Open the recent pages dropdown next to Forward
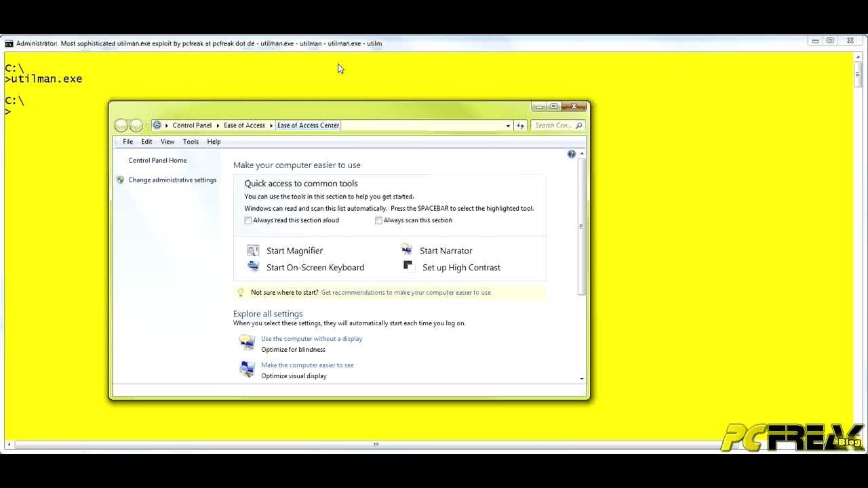Image resolution: width=868 pixels, height=488 pixels. [x=146, y=125]
